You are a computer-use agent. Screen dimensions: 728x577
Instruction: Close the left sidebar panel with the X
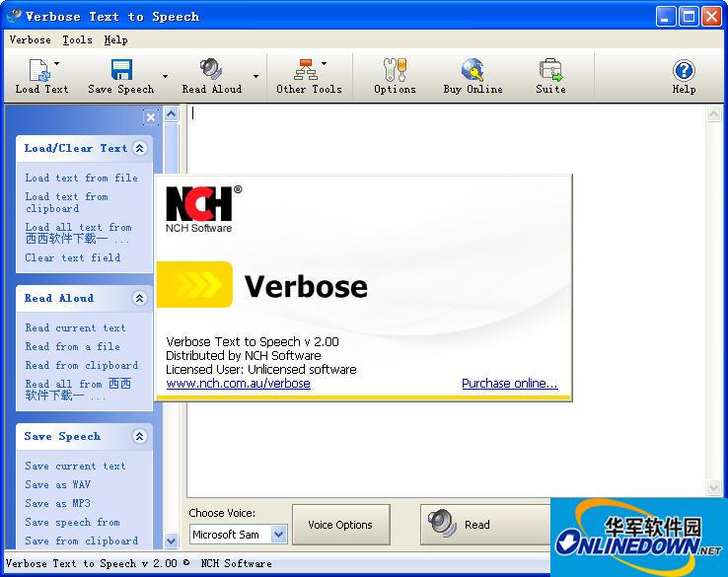(151, 117)
